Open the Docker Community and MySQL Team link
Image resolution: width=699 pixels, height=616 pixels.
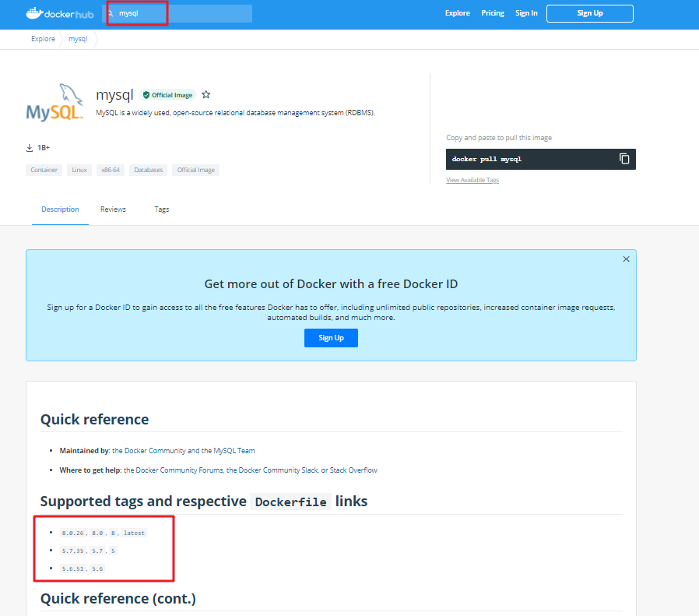coord(184,451)
